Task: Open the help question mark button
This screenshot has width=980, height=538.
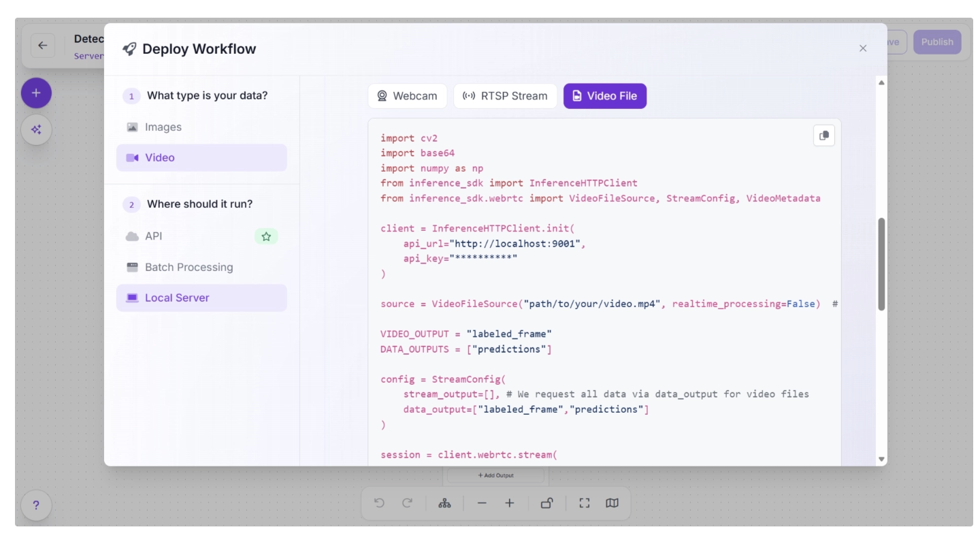Action: 36,505
